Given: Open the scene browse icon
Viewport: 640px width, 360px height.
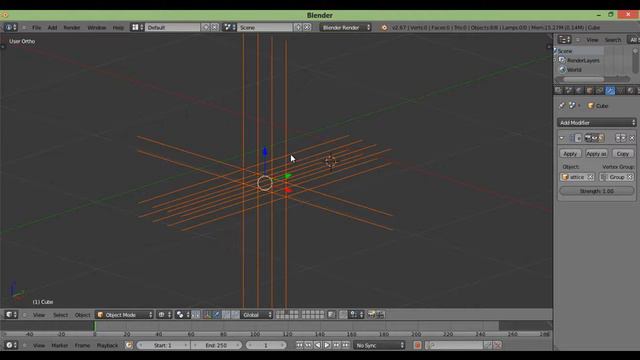Looking at the screenshot, I should coord(229,27).
